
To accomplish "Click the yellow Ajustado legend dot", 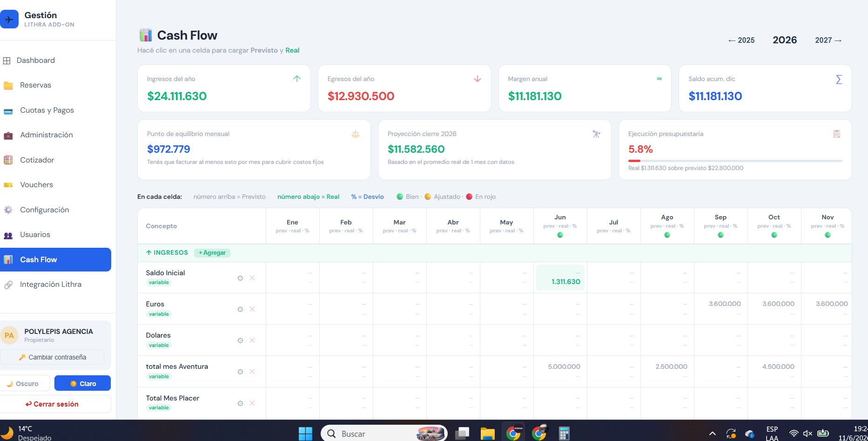I will tap(428, 197).
